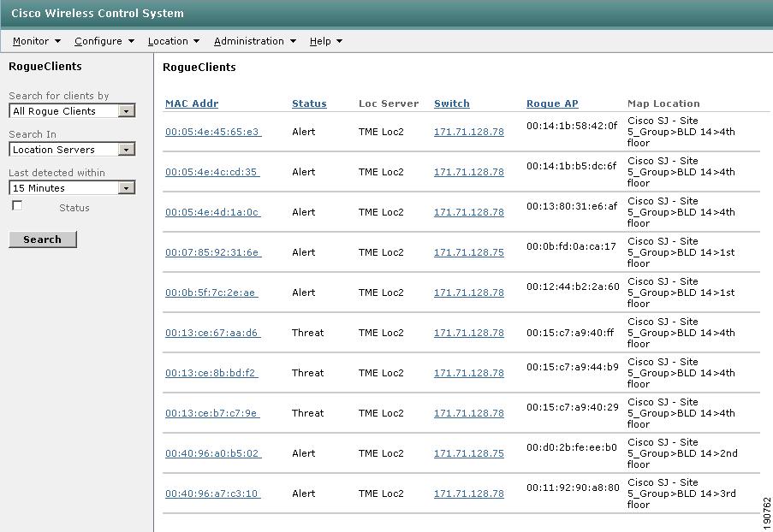Open rogue client 00:05:4e:4c:cd:35
This screenshot has height=532, width=773.
click(x=212, y=172)
